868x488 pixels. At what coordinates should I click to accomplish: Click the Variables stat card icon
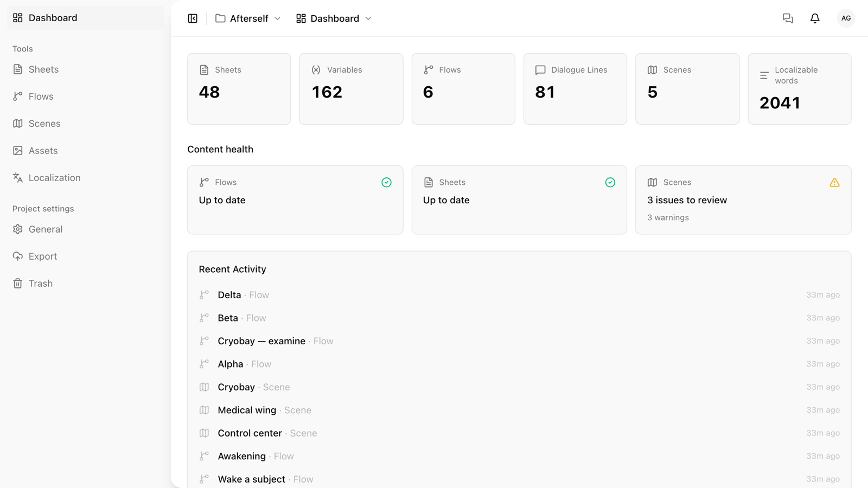pyautogui.click(x=316, y=70)
